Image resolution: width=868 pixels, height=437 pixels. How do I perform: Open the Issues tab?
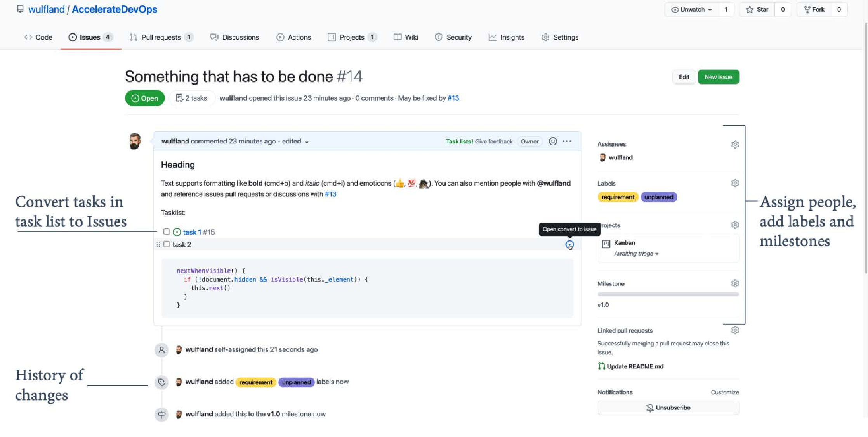point(91,38)
